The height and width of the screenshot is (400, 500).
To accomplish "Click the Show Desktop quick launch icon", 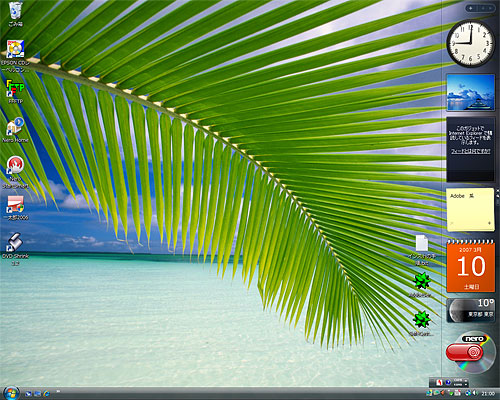I will pos(28,394).
